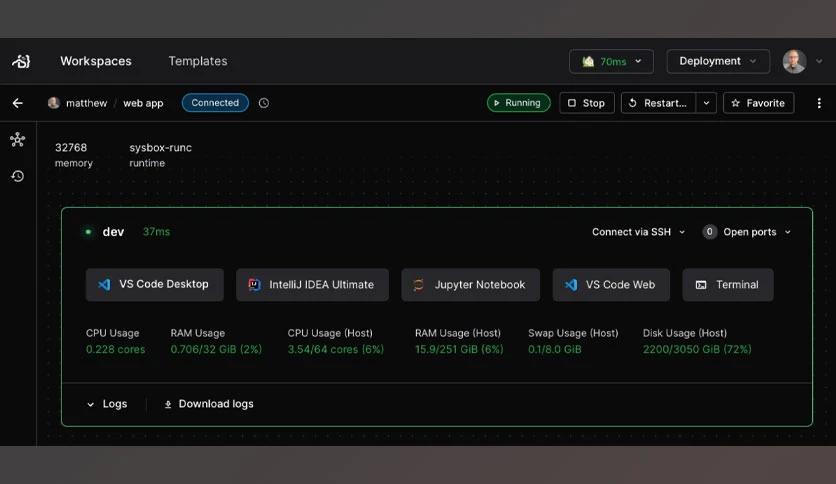Click the user avatar in header

point(794,61)
